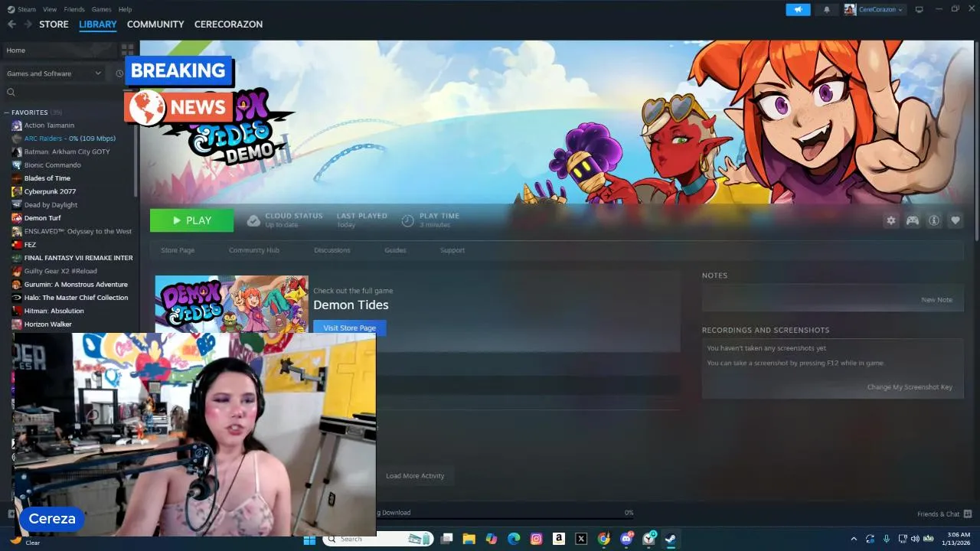Viewport: 980px width, 551px height.
Task: Open game settings gear icon
Action: [x=891, y=220]
